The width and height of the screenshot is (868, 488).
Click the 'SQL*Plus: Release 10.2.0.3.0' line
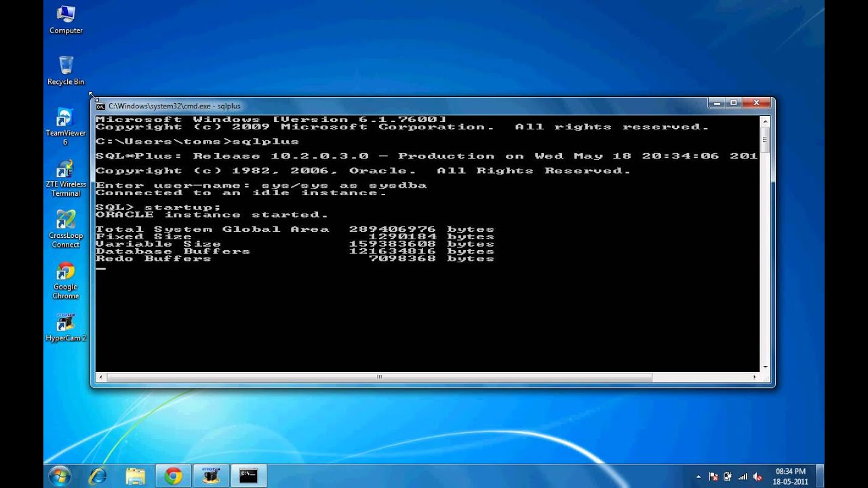coord(427,156)
